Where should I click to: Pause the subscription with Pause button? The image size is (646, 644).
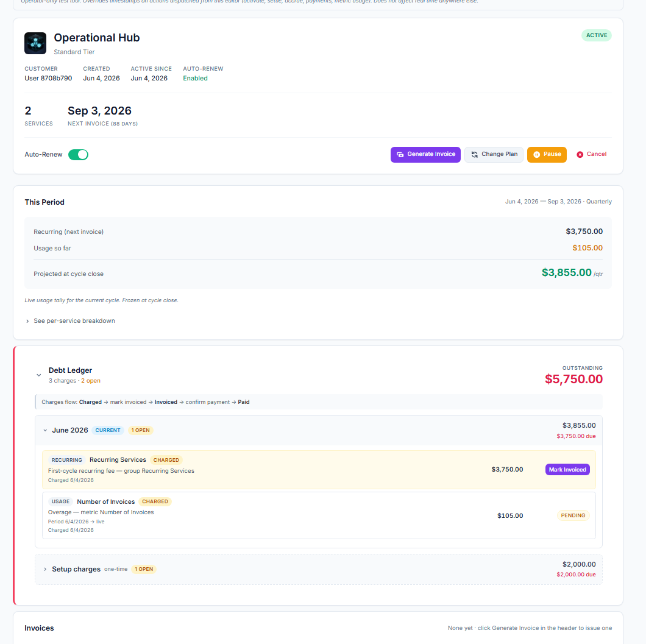547,154
